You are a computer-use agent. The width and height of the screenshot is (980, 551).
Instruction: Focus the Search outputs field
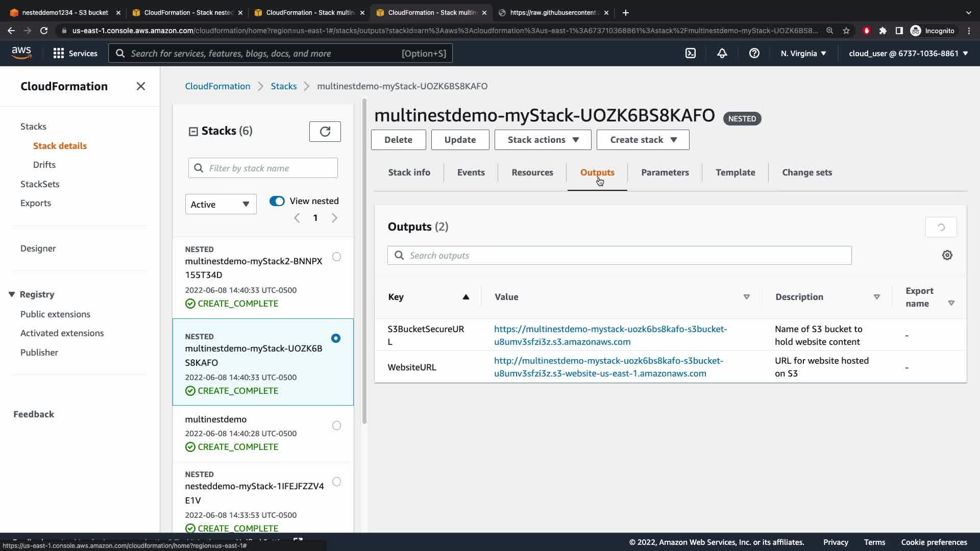619,255
